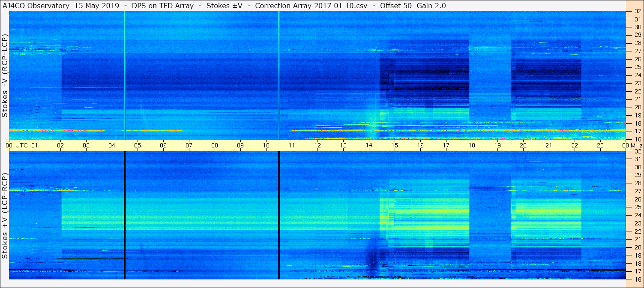Click the 18 hour tick on the time axis
Screen dimensions: 644x288
click(472, 145)
